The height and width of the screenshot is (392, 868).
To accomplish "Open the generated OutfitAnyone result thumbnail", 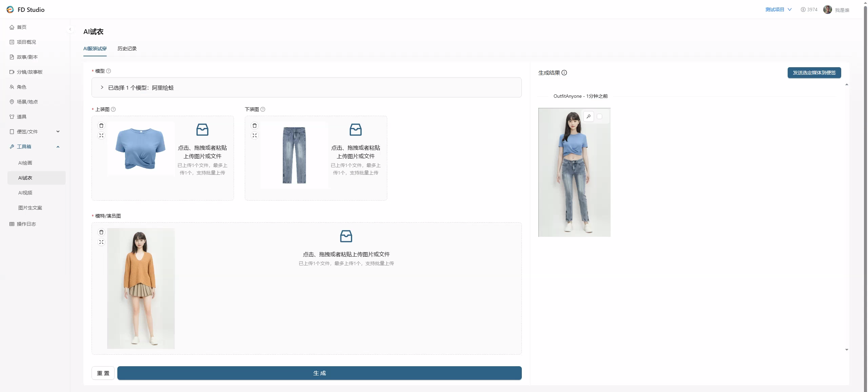I will click(574, 172).
